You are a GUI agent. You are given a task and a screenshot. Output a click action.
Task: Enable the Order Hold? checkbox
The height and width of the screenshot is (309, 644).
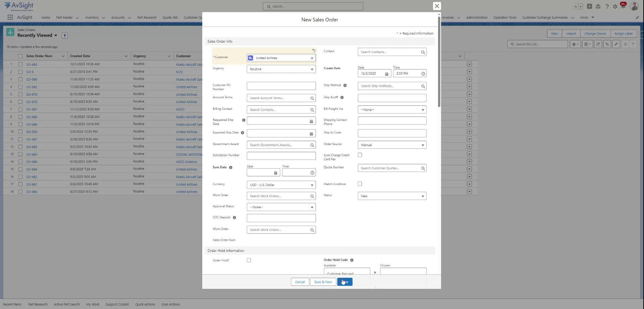[x=249, y=260]
